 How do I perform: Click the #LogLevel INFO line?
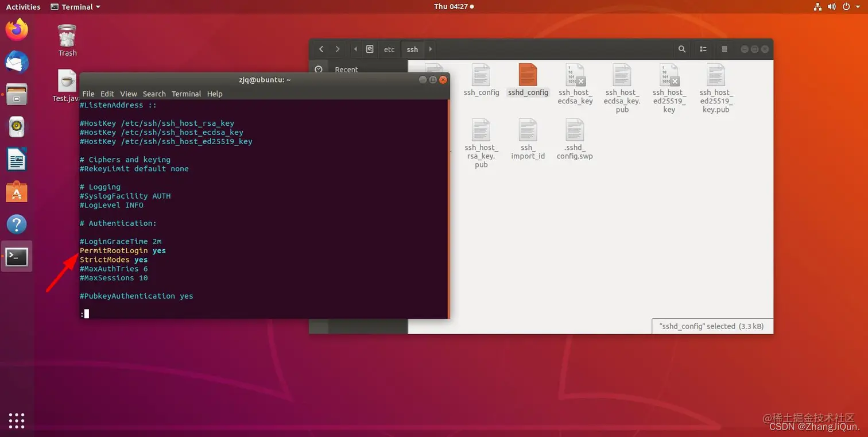click(x=111, y=205)
